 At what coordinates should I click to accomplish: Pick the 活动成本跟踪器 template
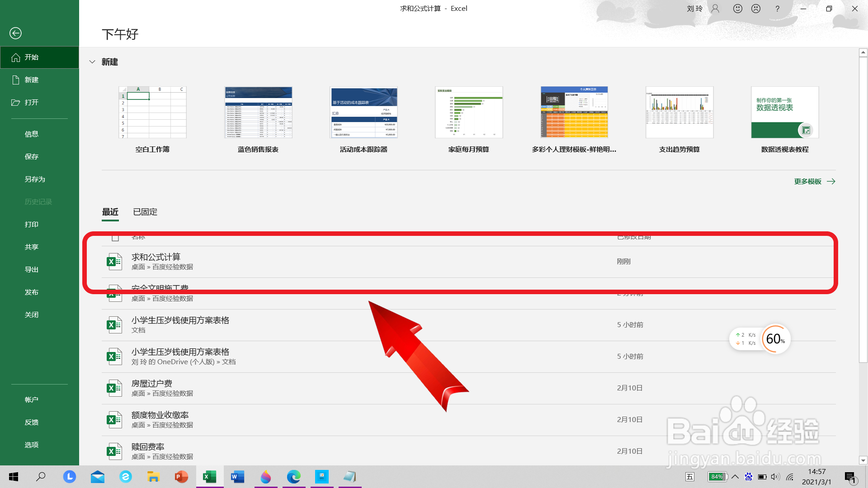(x=363, y=113)
